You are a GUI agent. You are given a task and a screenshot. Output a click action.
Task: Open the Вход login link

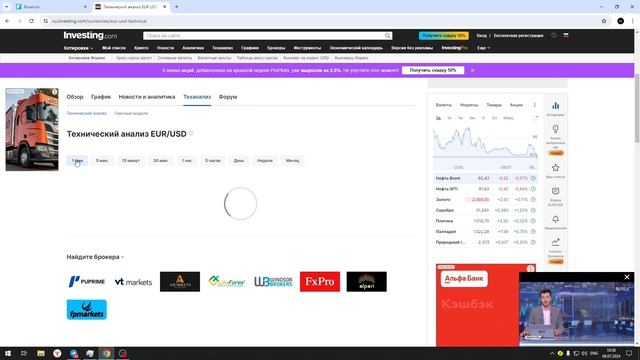point(482,36)
